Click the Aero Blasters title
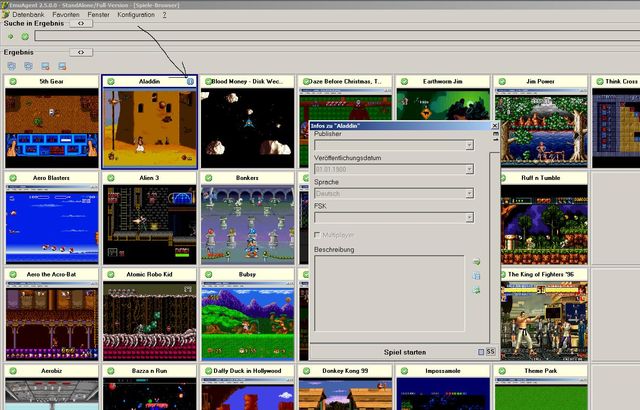This screenshot has width=640, height=410. tap(51, 178)
